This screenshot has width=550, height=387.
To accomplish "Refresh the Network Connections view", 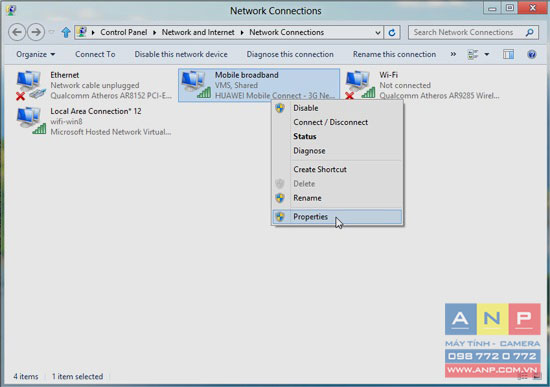I will point(392,33).
